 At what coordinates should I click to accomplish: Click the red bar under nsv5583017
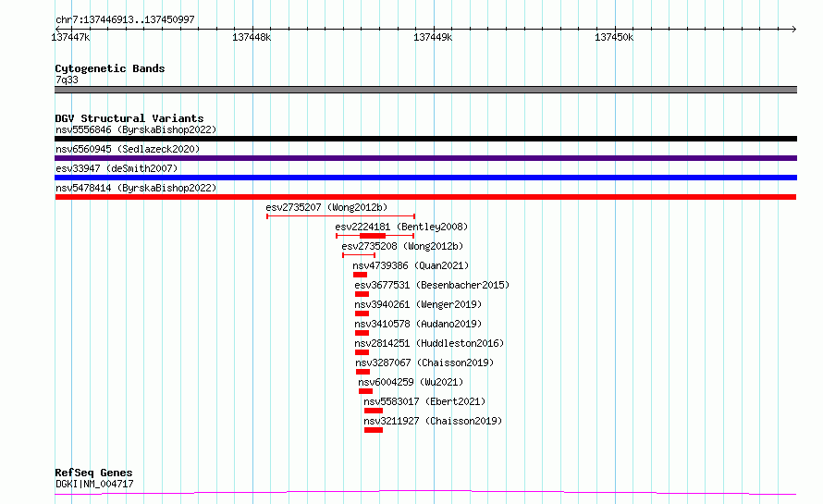click(x=374, y=411)
